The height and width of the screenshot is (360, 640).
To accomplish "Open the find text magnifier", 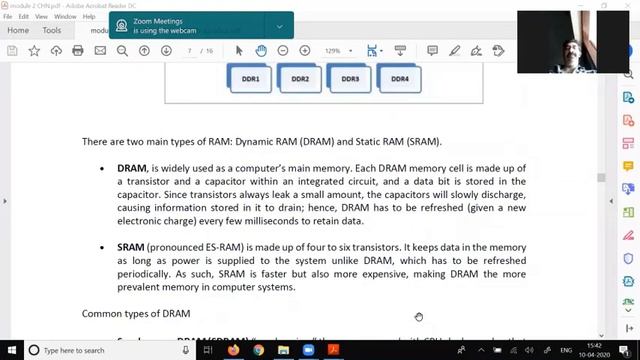I will point(122,51).
